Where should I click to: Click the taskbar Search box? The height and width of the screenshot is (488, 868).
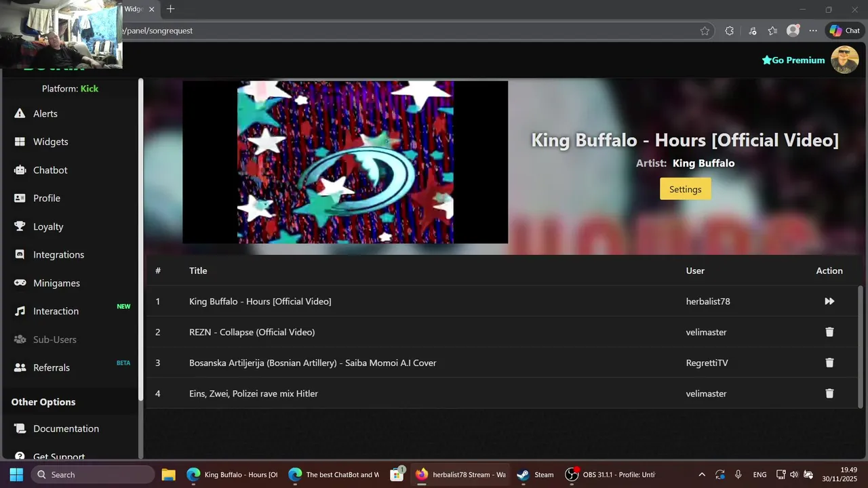(x=93, y=474)
